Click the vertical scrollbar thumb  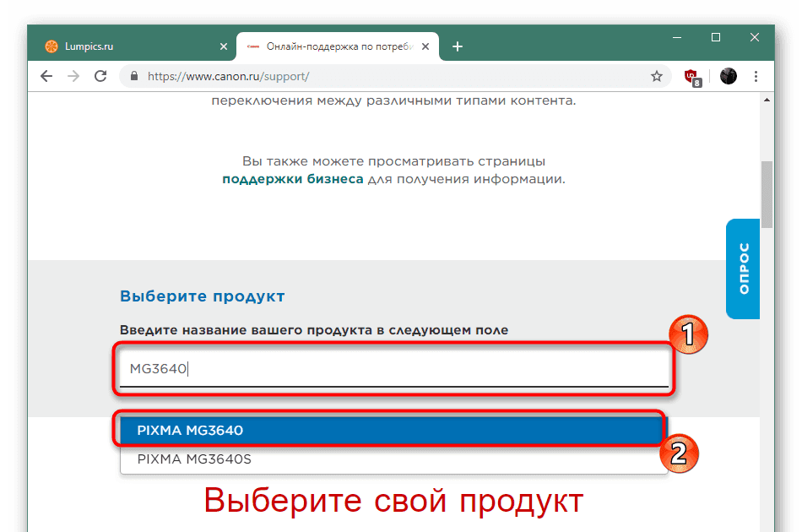tap(767, 194)
